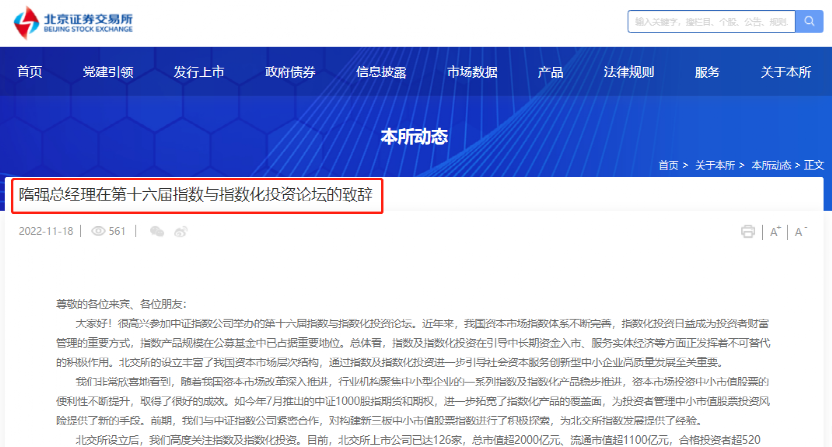This screenshot has height=447, width=832.
Task: Click the paragraph starting with 我们非常欣喜地看到
Action: (x=413, y=401)
